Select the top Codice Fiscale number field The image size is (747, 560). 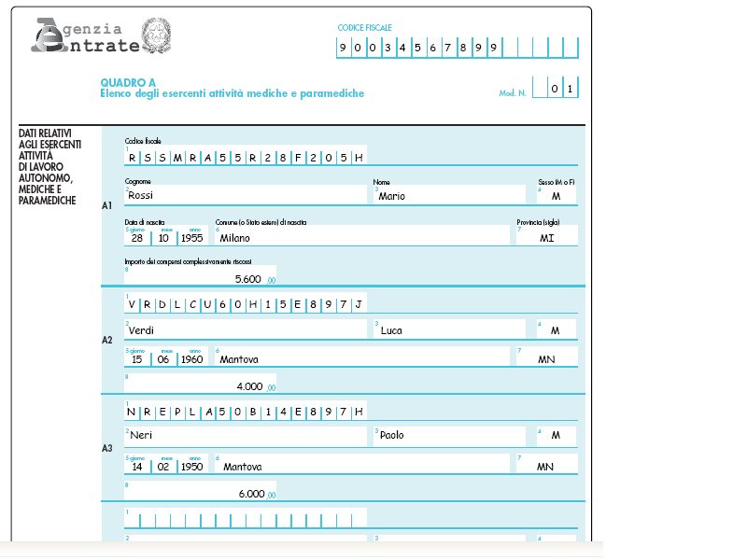(x=458, y=48)
